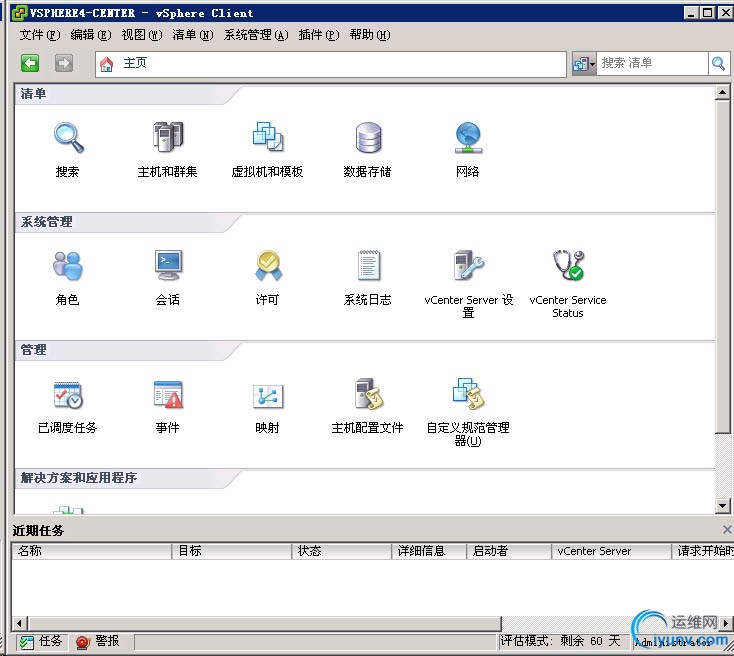
Task: Sort tasks by 目标 column header
Action: coord(232,551)
